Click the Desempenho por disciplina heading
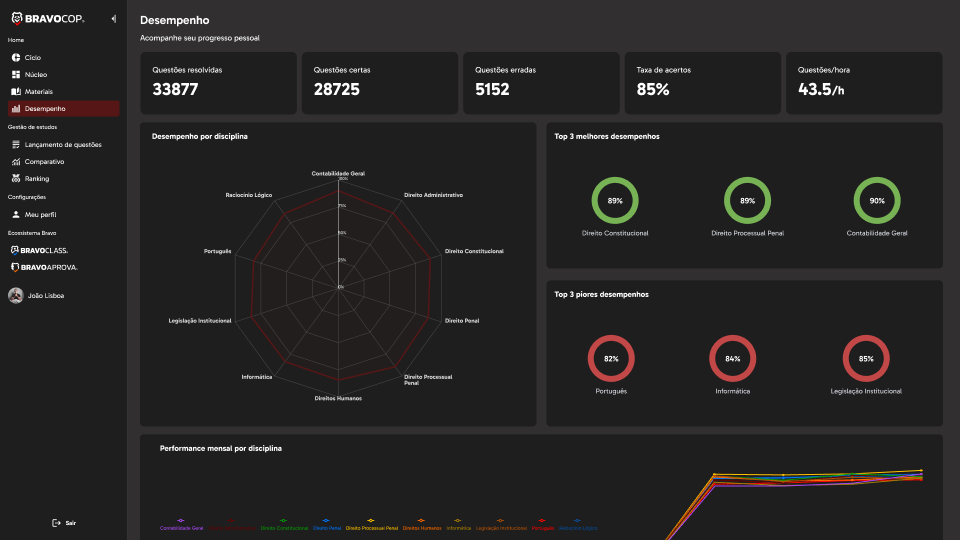The height and width of the screenshot is (540, 960). pyautogui.click(x=200, y=137)
